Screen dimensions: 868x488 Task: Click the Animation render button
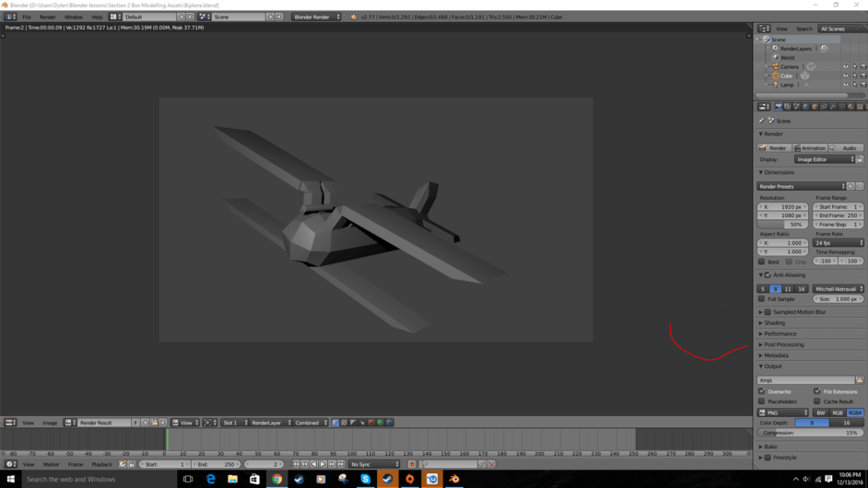click(810, 148)
